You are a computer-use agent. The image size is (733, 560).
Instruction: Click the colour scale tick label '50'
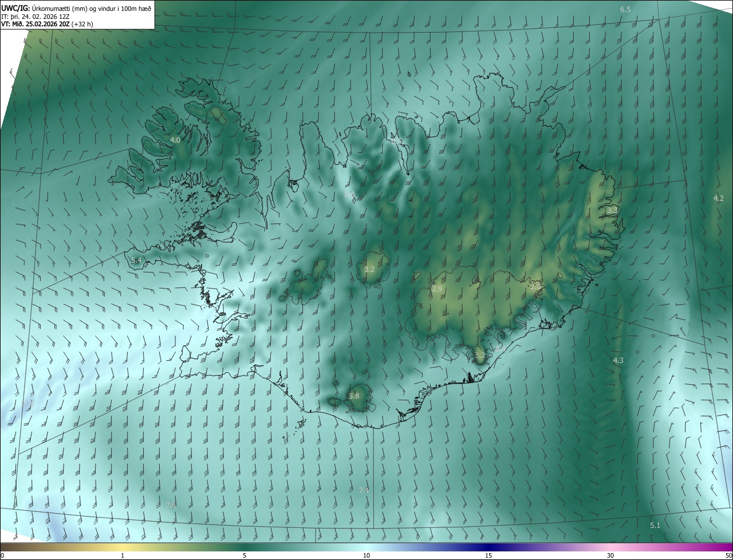728,556
